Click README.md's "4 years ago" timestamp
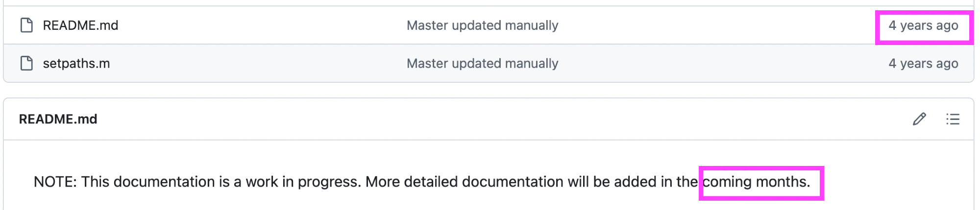Viewport: 980px width, 210px height. tap(923, 25)
